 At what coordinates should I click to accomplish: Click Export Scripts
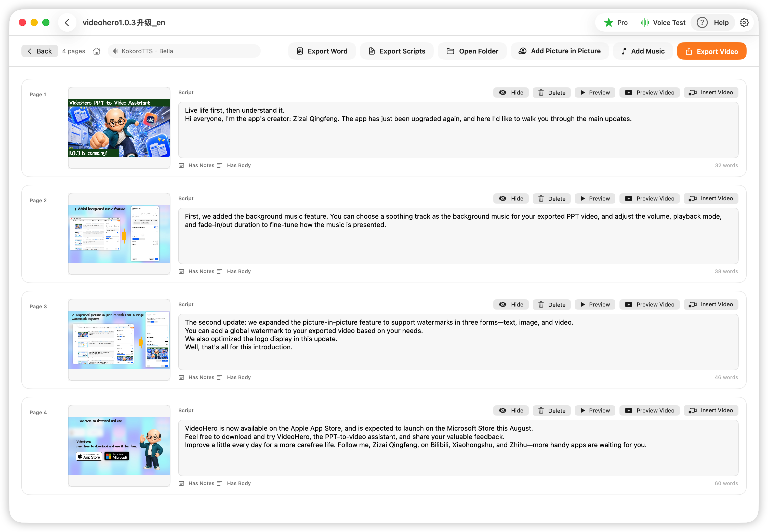pyautogui.click(x=397, y=51)
